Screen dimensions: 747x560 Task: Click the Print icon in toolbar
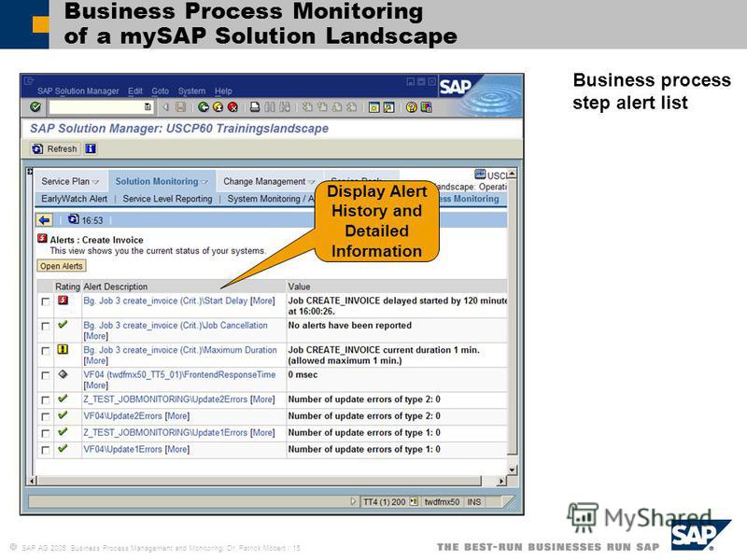[x=255, y=107]
